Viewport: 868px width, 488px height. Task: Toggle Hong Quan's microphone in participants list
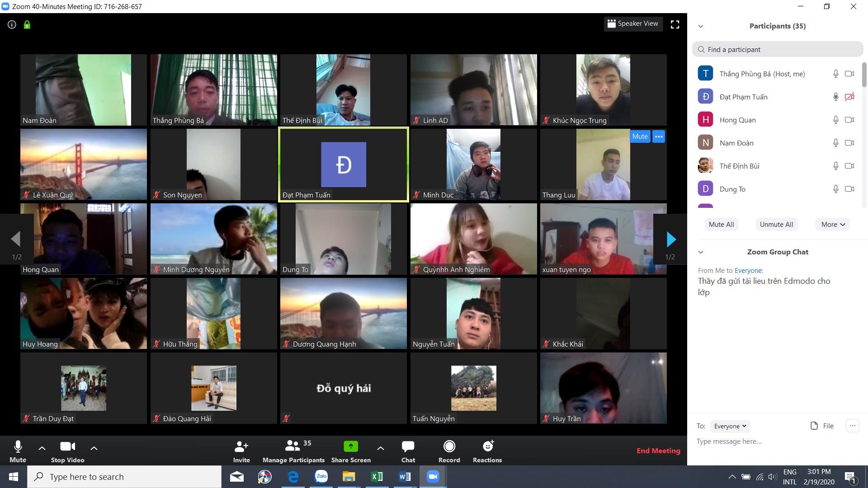pyautogui.click(x=836, y=120)
